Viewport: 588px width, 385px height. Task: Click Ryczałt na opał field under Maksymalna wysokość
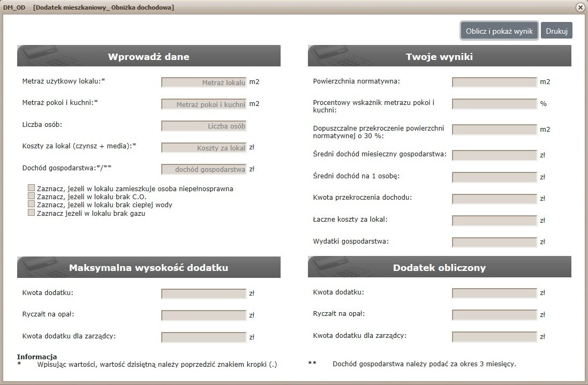coord(203,315)
